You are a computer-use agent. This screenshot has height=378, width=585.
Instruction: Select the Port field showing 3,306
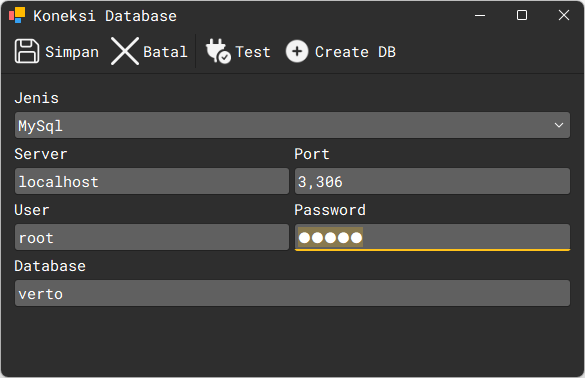432,181
